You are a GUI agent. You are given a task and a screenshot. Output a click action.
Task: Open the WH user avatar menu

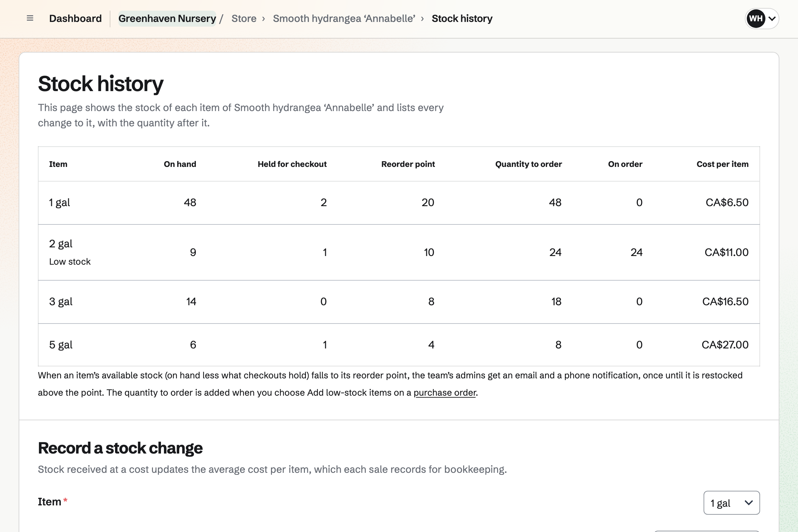pyautogui.click(x=762, y=18)
